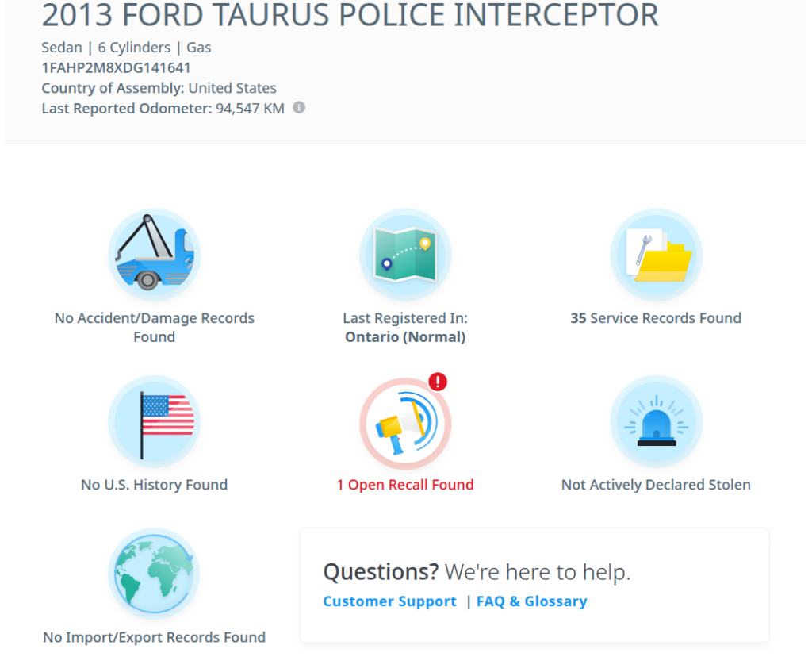Click the "No U.S. History Found" label

[154, 485]
